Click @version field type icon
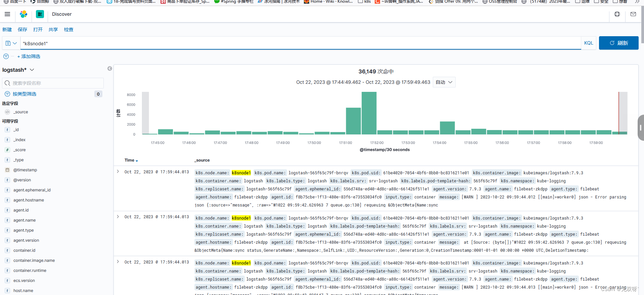 (x=7, y=180)
